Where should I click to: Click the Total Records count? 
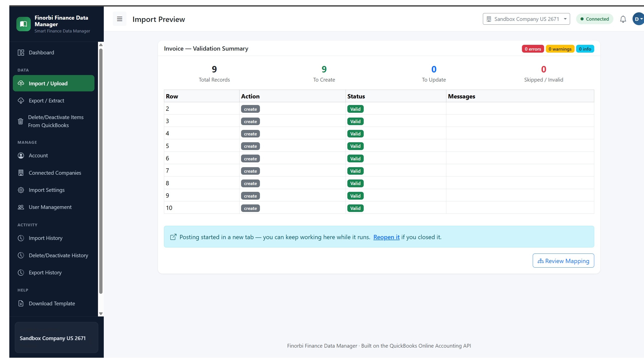click(214, 69)
